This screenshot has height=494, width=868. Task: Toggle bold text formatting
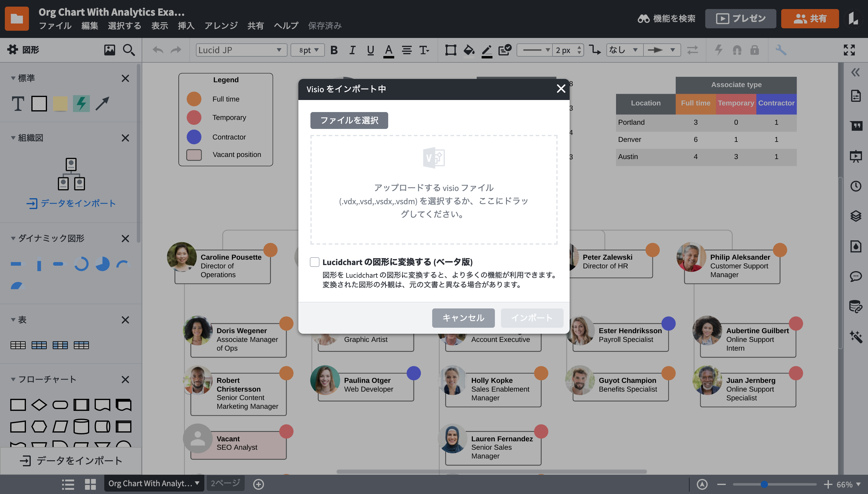pyautogui.click(x=334, y=50)
